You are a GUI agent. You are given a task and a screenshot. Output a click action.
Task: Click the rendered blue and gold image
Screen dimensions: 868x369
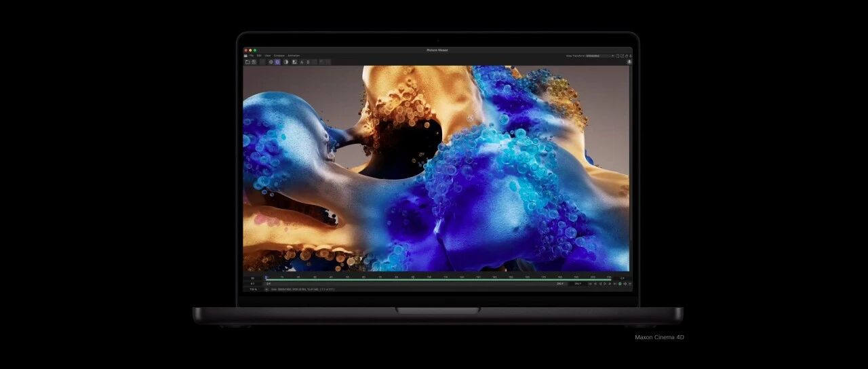point(436,168)
